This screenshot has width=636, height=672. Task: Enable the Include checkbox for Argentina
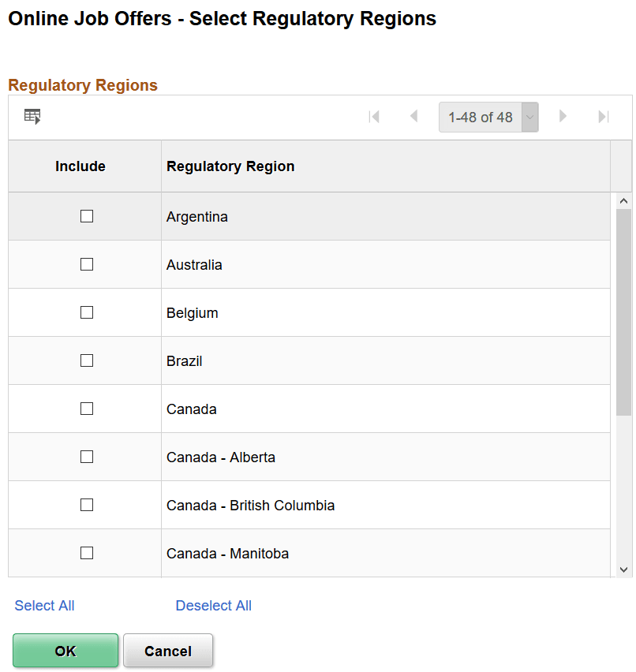click(86, 215)
